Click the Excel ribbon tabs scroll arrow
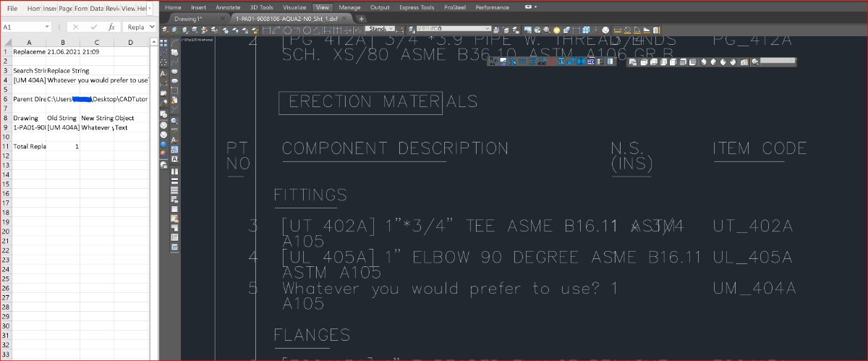Viewport: 868px width, 361px height. (x=150, y=8)
